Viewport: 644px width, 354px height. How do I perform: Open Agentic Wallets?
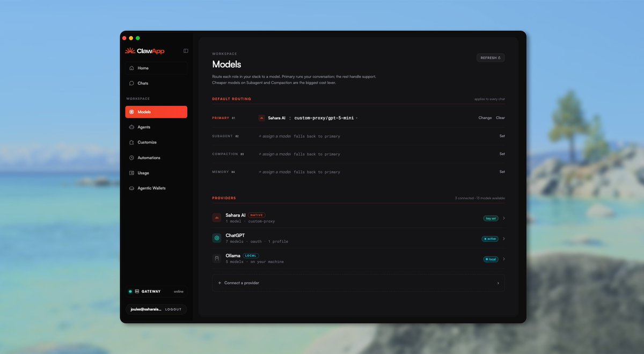click(x=156, y=189)
